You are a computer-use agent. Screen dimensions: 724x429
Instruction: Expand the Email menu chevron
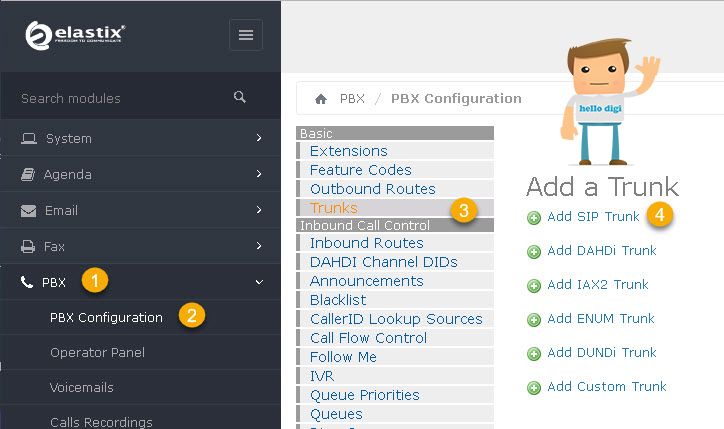[259, 210]
